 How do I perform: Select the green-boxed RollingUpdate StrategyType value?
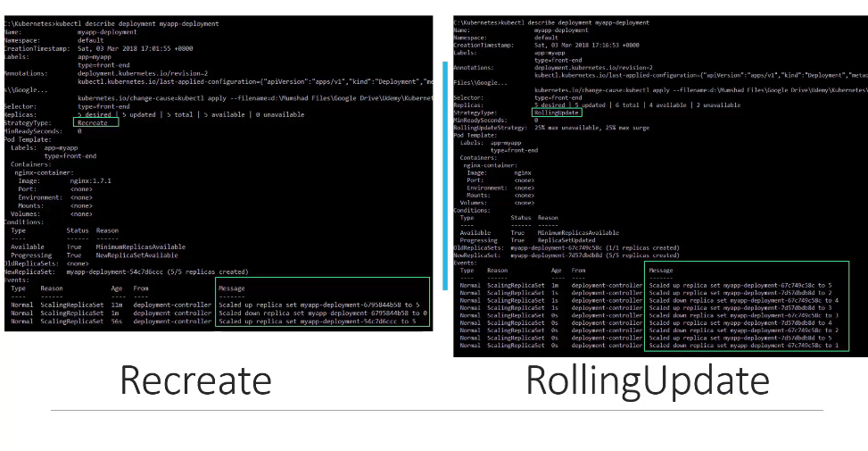556,113
